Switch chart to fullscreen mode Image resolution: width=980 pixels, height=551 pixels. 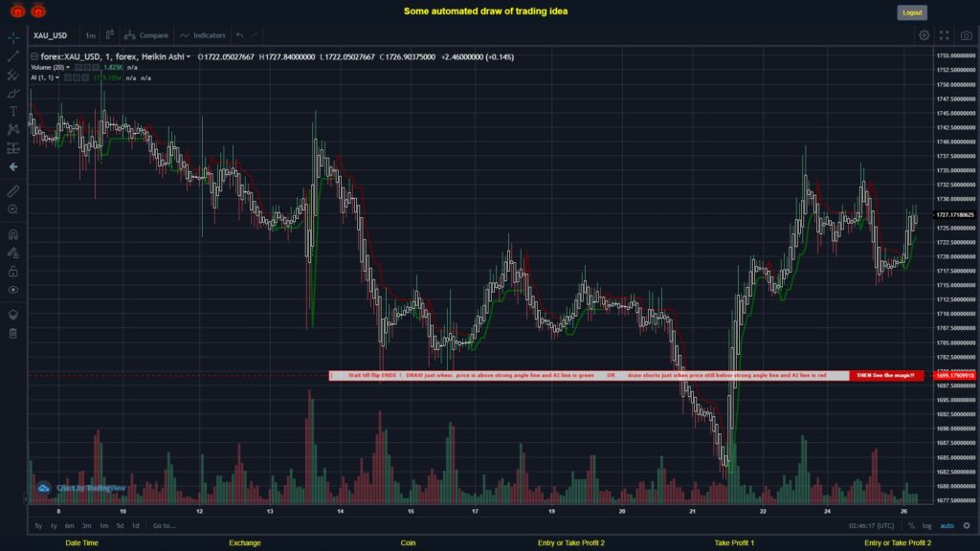tap(945, 35)
